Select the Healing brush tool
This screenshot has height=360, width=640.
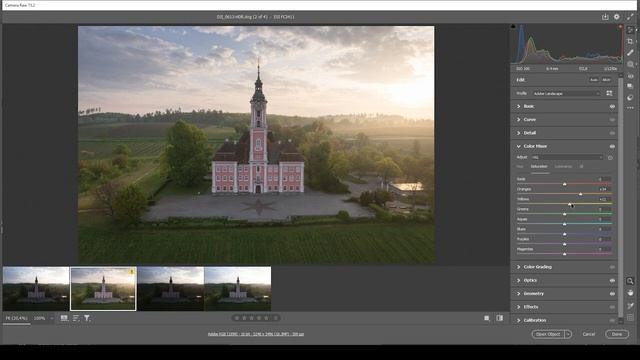[x=630, y=53]
